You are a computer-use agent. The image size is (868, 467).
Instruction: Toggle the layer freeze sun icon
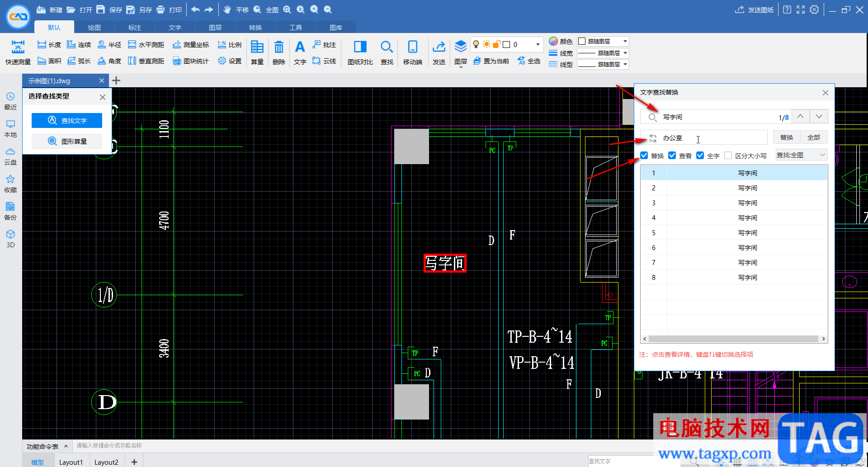tap(486, 44)
